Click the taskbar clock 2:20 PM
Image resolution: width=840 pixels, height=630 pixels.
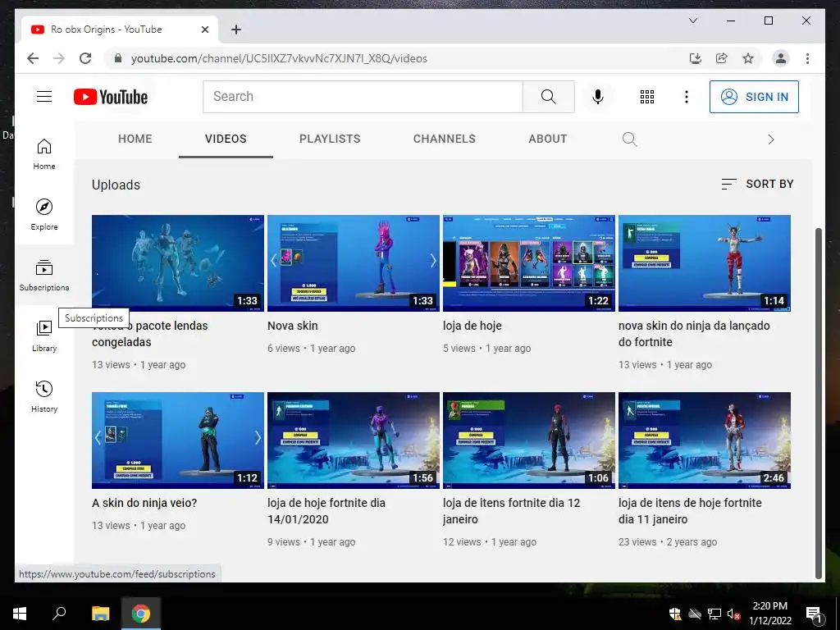(769, 614)
